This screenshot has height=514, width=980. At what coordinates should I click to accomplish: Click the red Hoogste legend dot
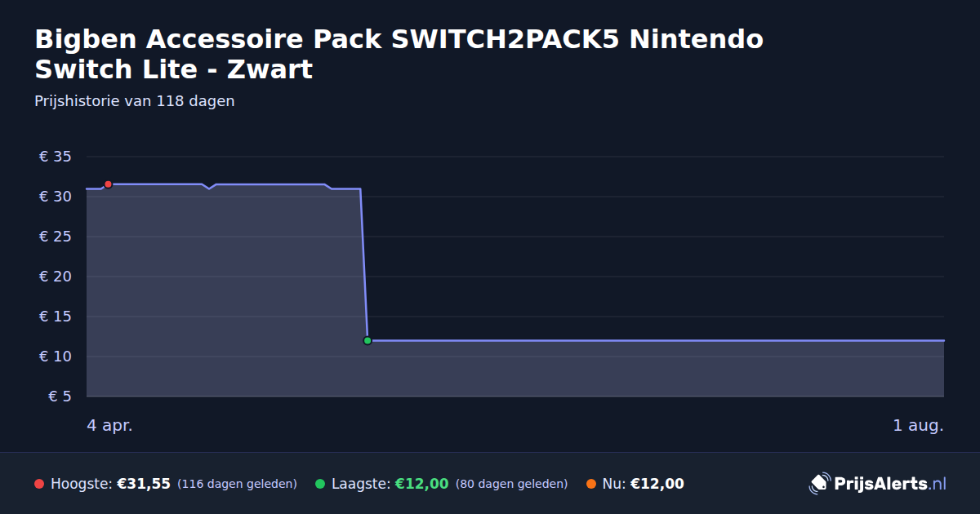(x=39, y=484)
